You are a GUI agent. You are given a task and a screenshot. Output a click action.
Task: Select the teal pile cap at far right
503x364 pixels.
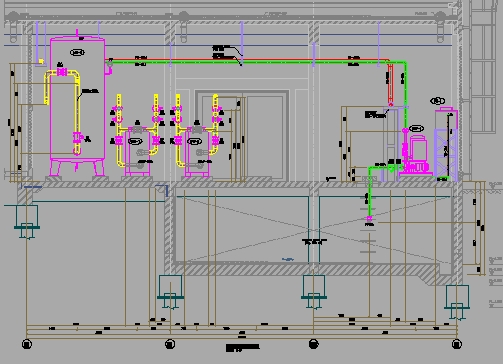(457, 302)
